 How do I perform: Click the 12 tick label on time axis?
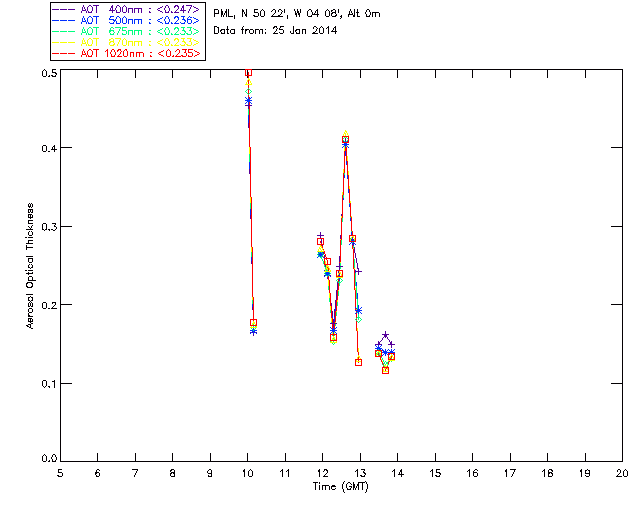322,474
